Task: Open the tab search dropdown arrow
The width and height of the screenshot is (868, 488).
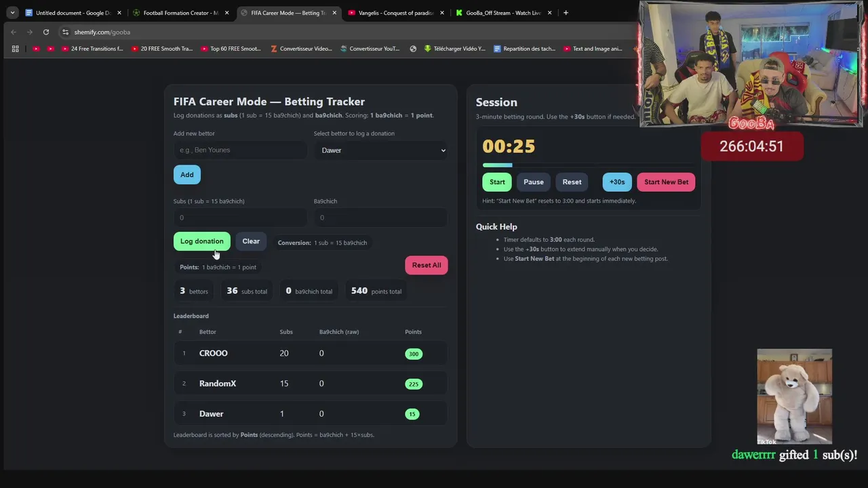Action: 12,13
